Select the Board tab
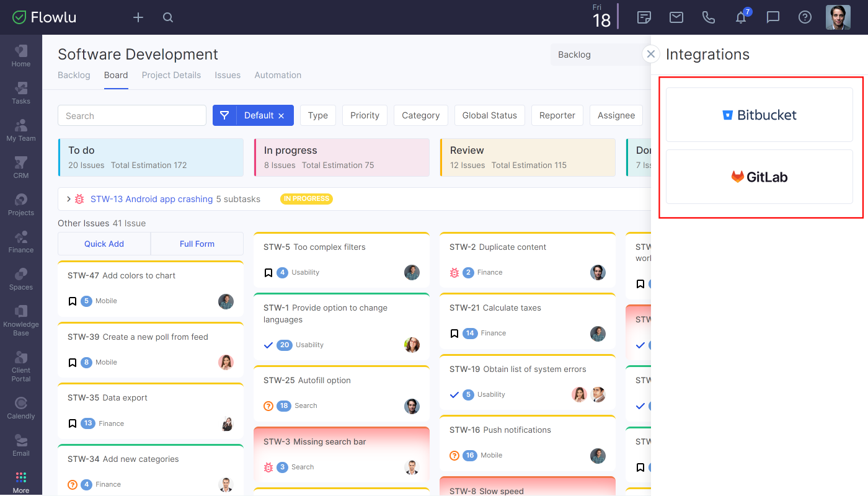 tap(116, 75)
